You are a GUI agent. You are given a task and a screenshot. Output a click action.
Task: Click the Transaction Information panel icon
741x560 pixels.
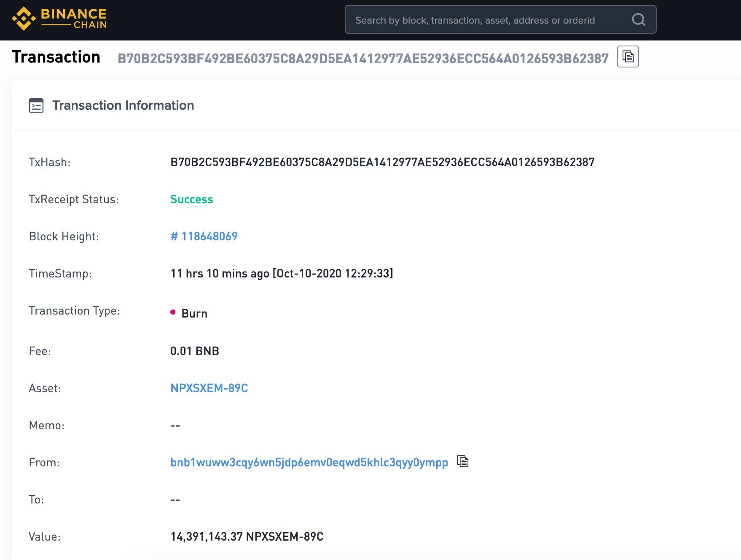click(x=36, y=105)
